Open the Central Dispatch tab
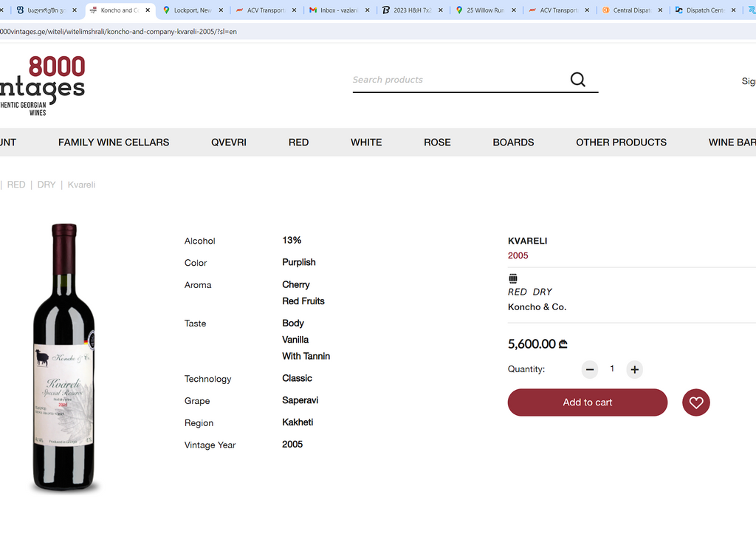The height and width of the screenshot is (545, 756). (x=633, y=10)
